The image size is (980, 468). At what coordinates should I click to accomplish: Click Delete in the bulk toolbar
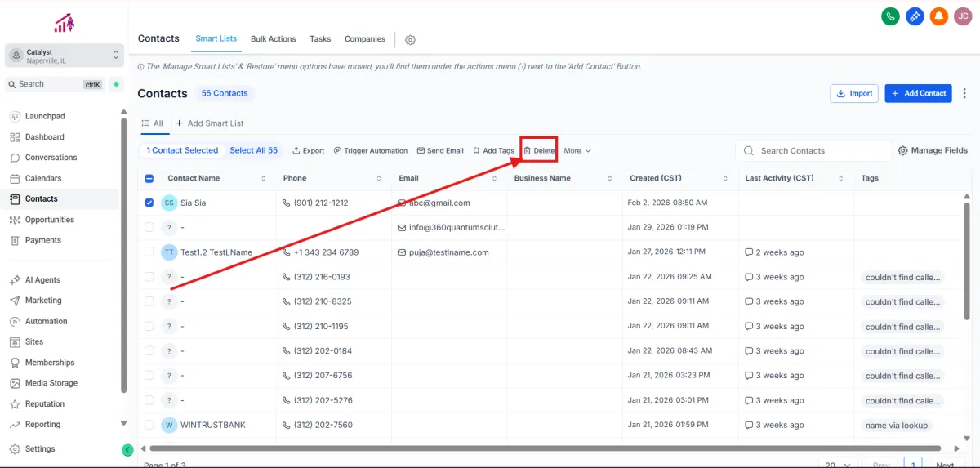coord(539,150)
